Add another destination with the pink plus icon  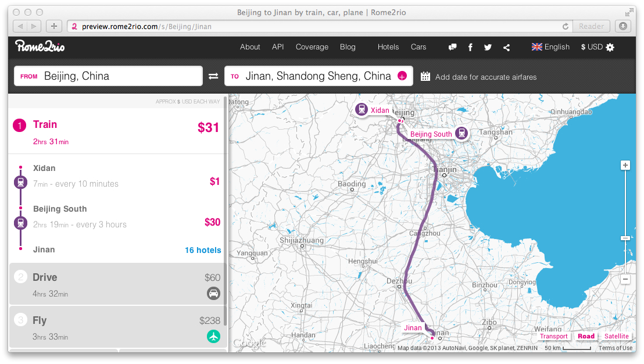click(402, 76)
